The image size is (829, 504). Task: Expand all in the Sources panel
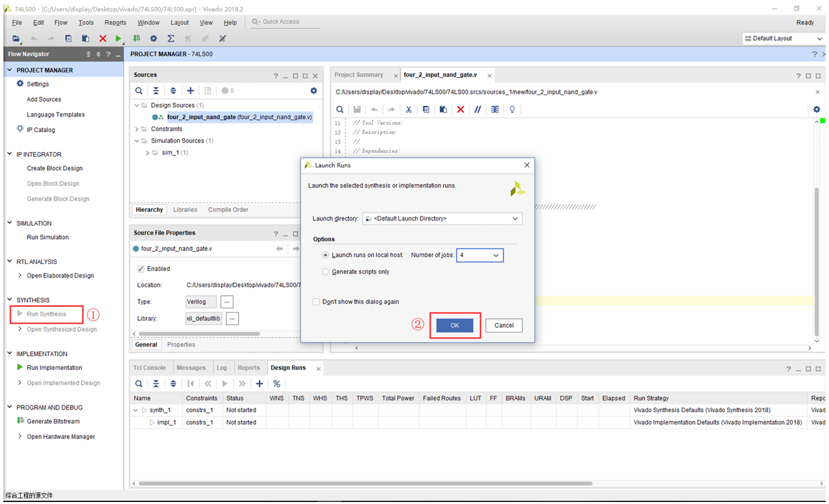[173, 90]
